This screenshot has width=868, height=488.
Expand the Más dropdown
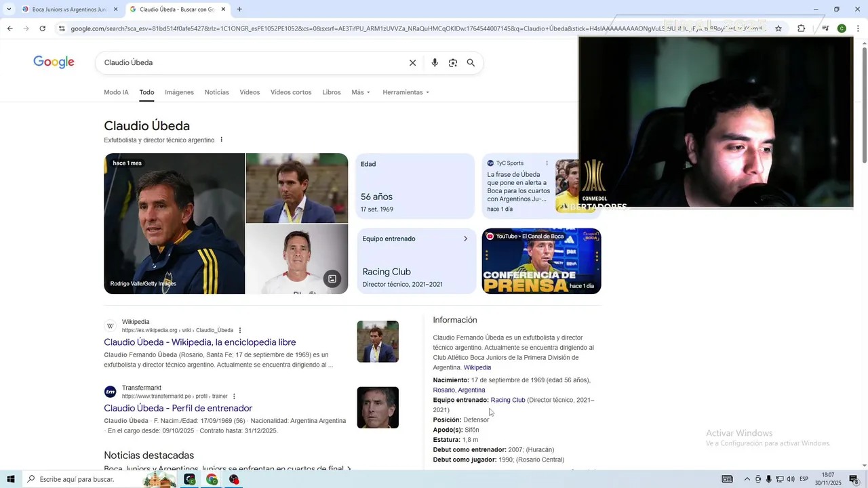[361, 92]
